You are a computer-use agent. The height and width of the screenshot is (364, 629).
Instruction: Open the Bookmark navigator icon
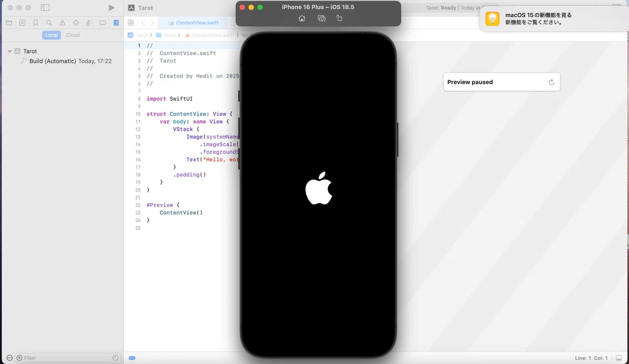tap(36, 23)
